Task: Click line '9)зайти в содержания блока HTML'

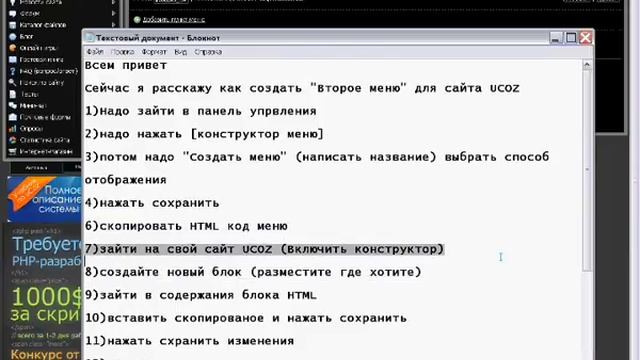Action: pos(201,295)
